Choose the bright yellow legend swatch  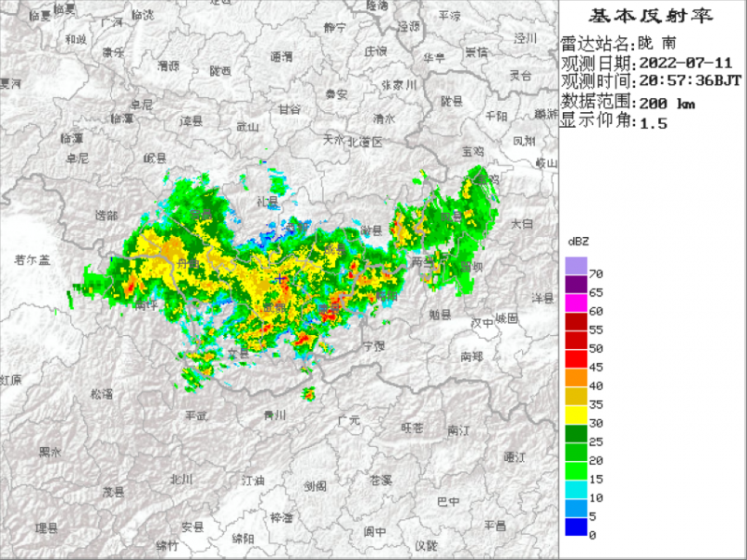(x=575, y=414)
